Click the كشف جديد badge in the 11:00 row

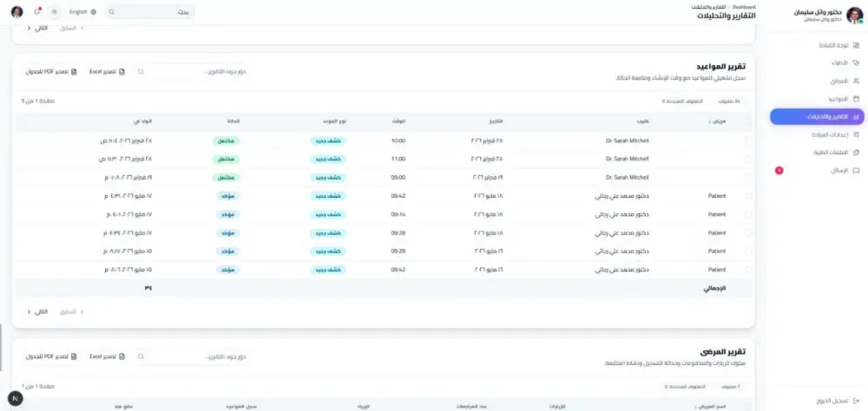coord(328,159)
